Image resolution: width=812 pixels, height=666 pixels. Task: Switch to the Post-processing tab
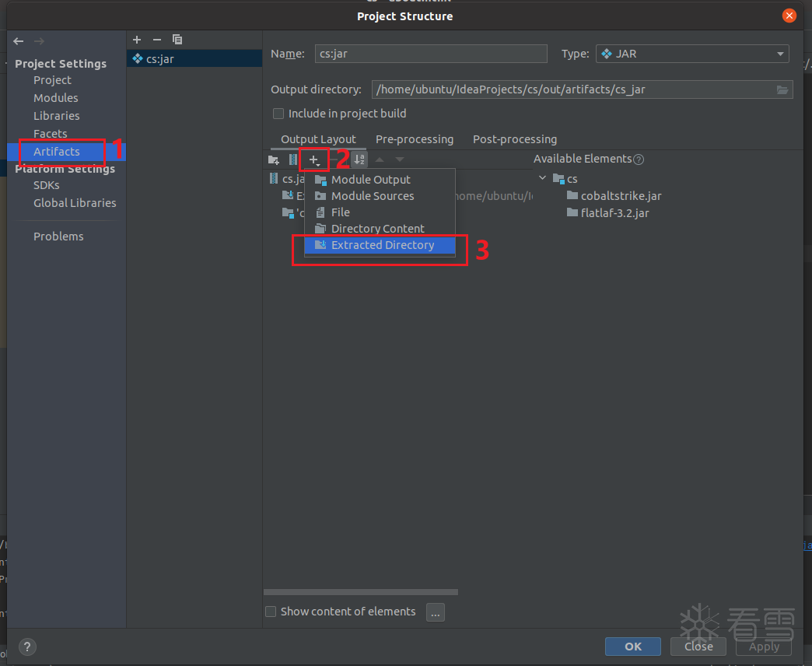coord(515,139)
